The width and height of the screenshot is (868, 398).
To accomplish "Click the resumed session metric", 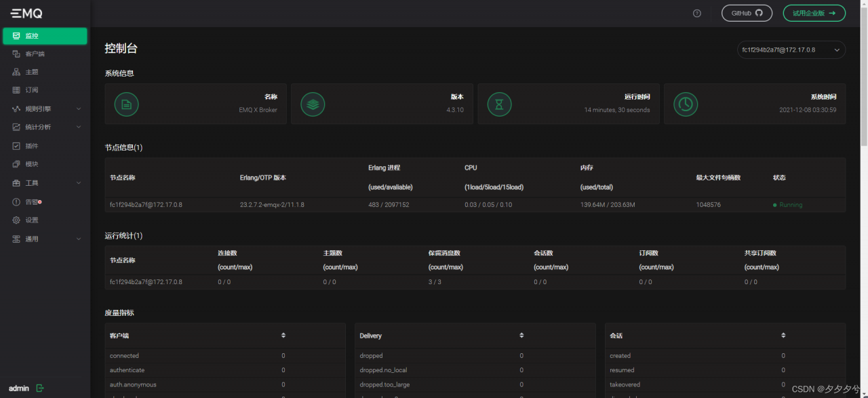I will tap(725, 370).
